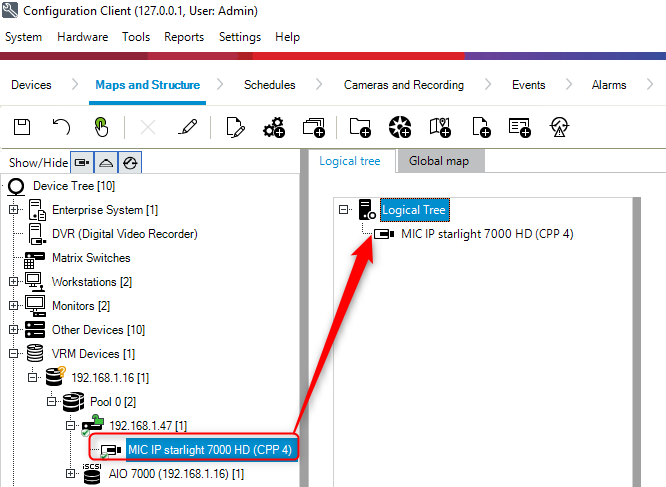Go to Cameras and Recording section
Viewport: 666px width, 487px height.
(403, 85)
